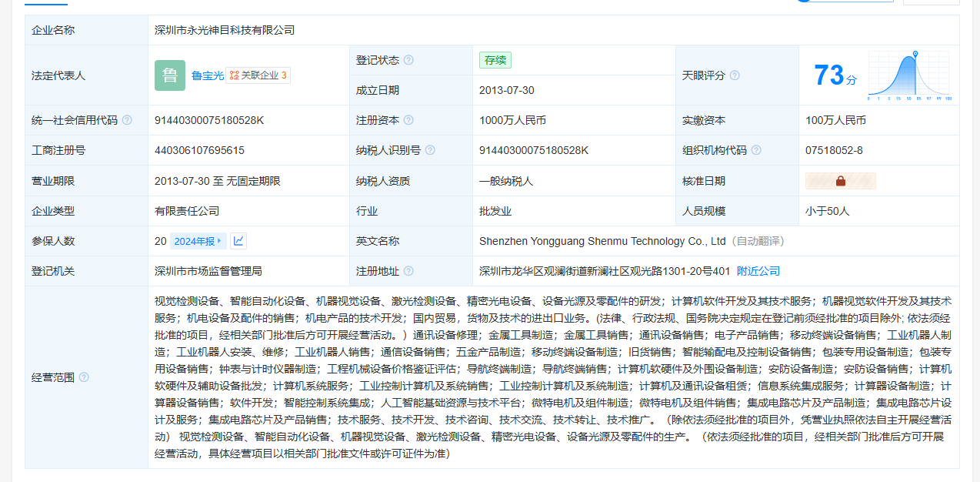Screen dimensions: 980x482
Task: Click the help icon next to 登记状态
Action: [x=408, y=60]
